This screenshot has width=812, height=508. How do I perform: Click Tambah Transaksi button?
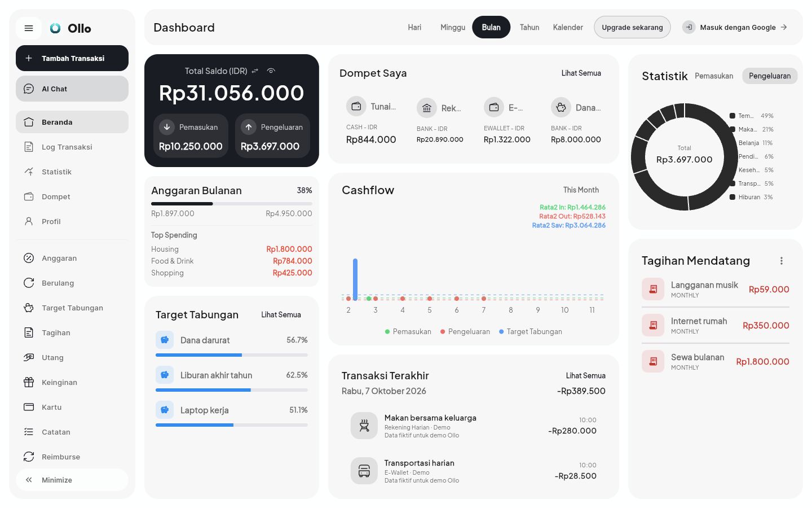72,58
